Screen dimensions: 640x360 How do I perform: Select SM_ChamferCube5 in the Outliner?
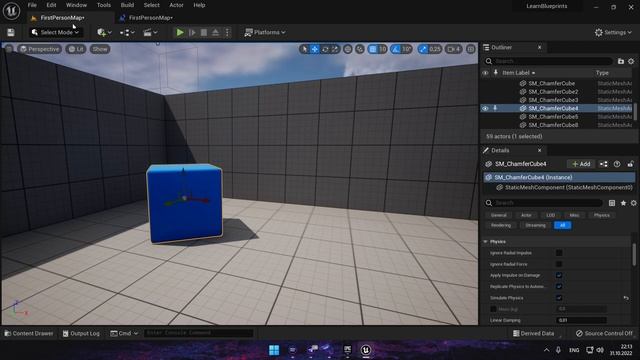pos(553,117)
